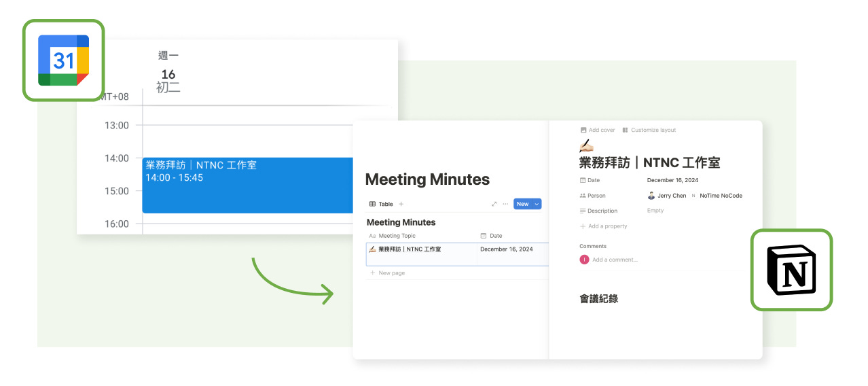Click the 15:00 time label
Screen dimensions: 868x386
pyautogui.click(x=116, y=191)
